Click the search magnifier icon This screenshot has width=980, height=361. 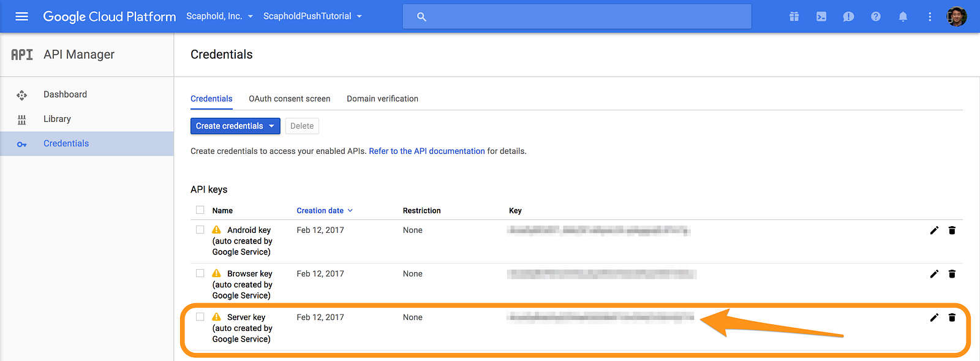pyautogui.click(x=421, y=17)
